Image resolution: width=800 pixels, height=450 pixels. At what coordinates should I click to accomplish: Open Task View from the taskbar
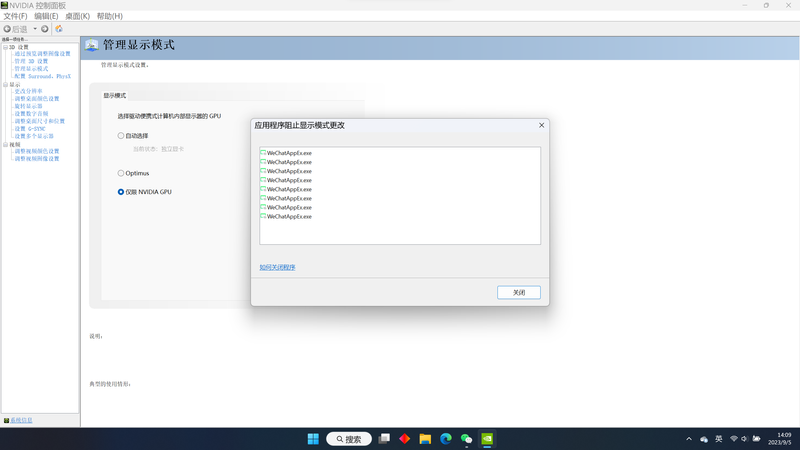point(384,439)
